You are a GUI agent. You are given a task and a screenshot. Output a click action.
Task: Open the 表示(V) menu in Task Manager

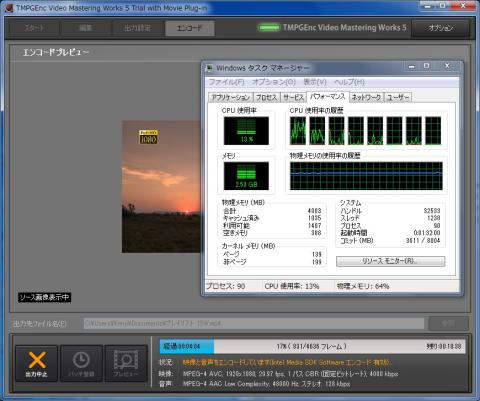pos(315,82)
